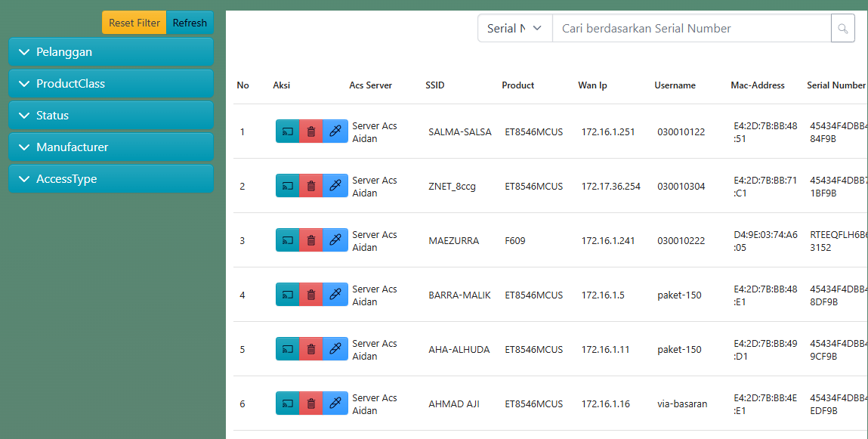Expand the ProductClass filter section
Image resolution: width=868 pixels, height=439 pixels.
point(111,84)
